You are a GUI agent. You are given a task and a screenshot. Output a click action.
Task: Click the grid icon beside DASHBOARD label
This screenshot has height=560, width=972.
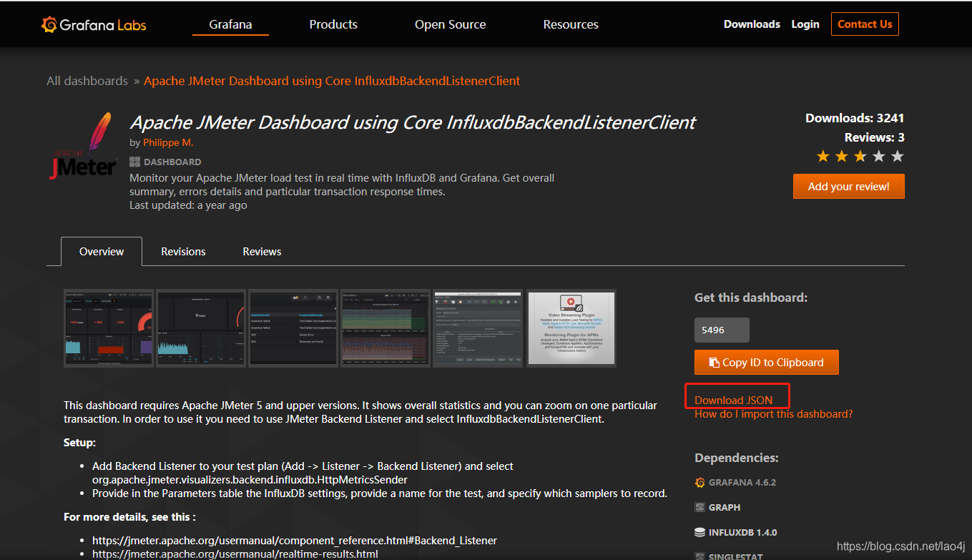pos(134,162)
